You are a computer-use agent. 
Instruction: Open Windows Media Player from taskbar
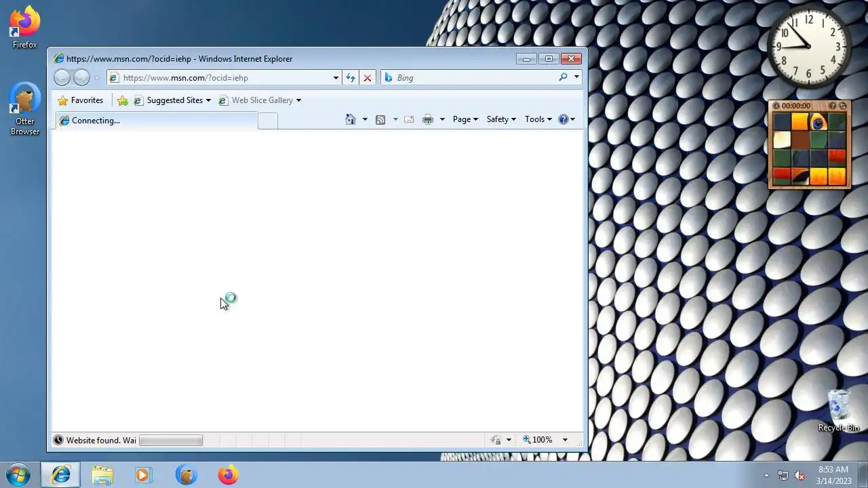point(143,475)
